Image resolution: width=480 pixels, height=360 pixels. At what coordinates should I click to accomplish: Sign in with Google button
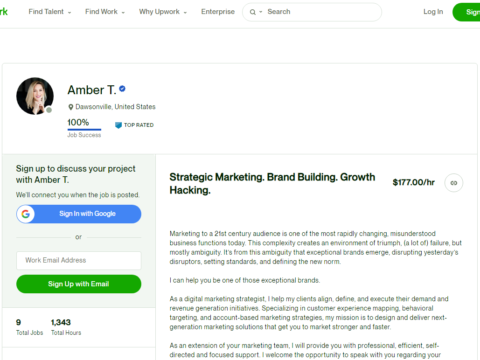click(79, 214)
